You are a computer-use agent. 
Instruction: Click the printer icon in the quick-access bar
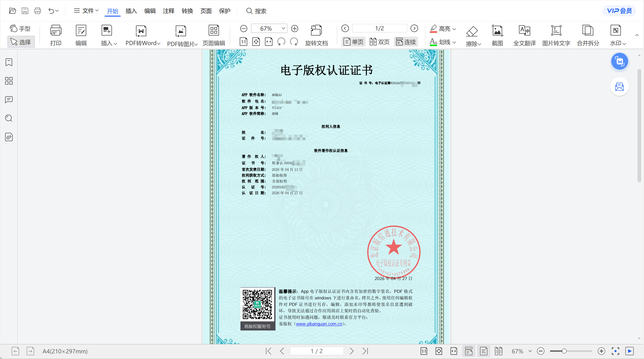click(37, 11)
